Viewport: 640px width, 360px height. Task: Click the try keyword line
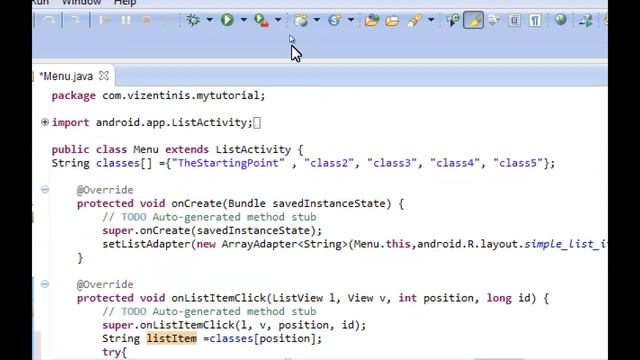click(115, 352)
